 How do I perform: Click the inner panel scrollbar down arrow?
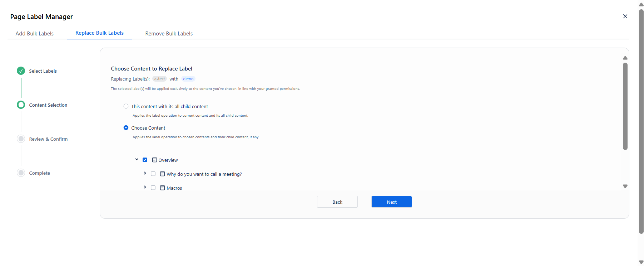(x=625, y=187)
